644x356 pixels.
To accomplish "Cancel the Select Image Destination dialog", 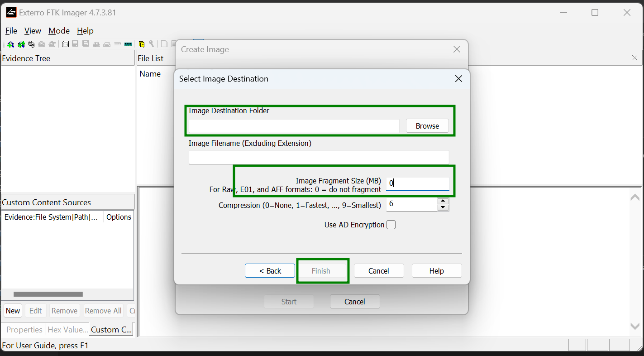I will [x=379, y=271].
